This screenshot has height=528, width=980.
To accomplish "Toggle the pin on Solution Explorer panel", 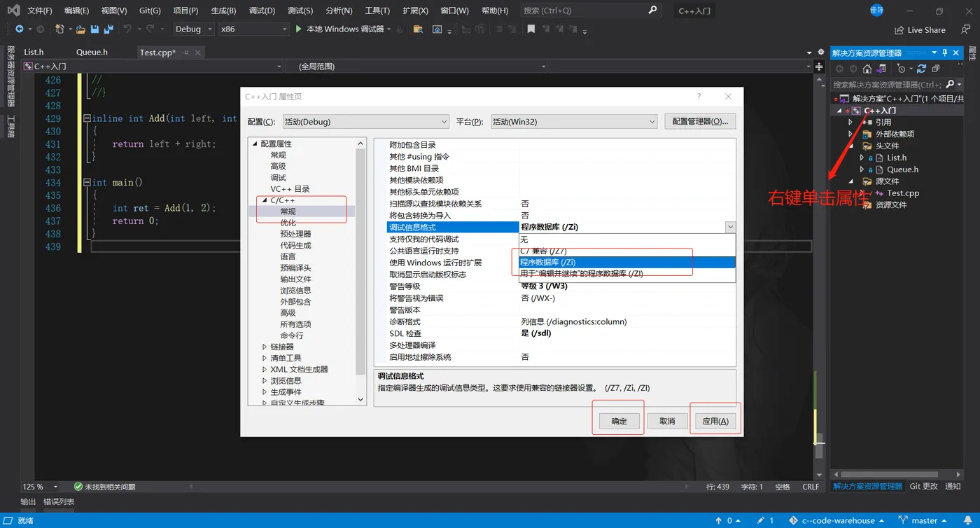I will tap(944, 53).
